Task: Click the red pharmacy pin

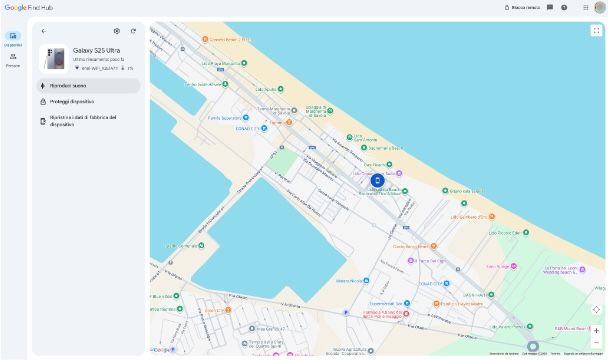Action: click(x=406, y=313)
